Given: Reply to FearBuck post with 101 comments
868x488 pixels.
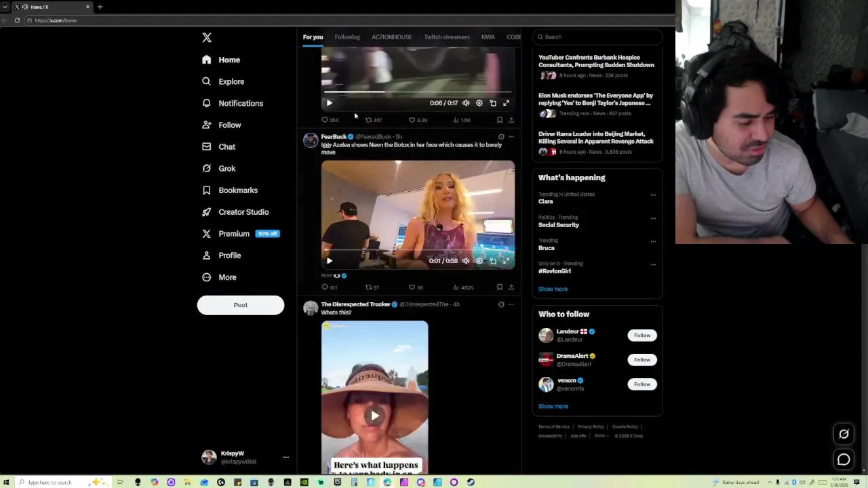Looking at the screenshot, I should click(330, 287).
